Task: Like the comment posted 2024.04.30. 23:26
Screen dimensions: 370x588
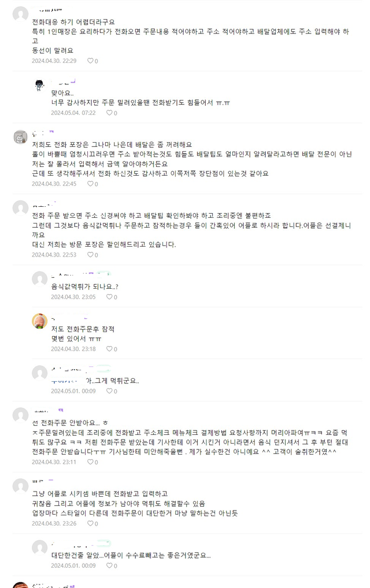Action: 90,523
